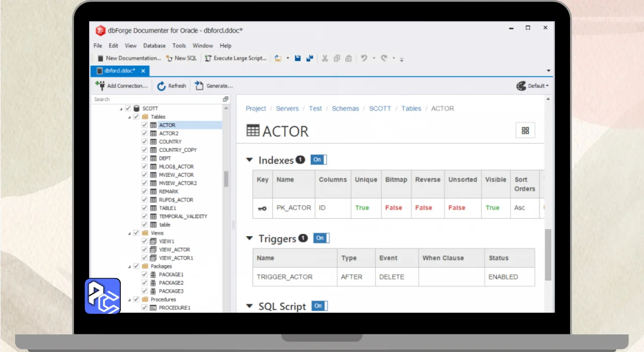Uncheck the COUNTRY table checkbox
Image resolution: width=644 pixels, height=352 pixels.
tap(145, 142)
